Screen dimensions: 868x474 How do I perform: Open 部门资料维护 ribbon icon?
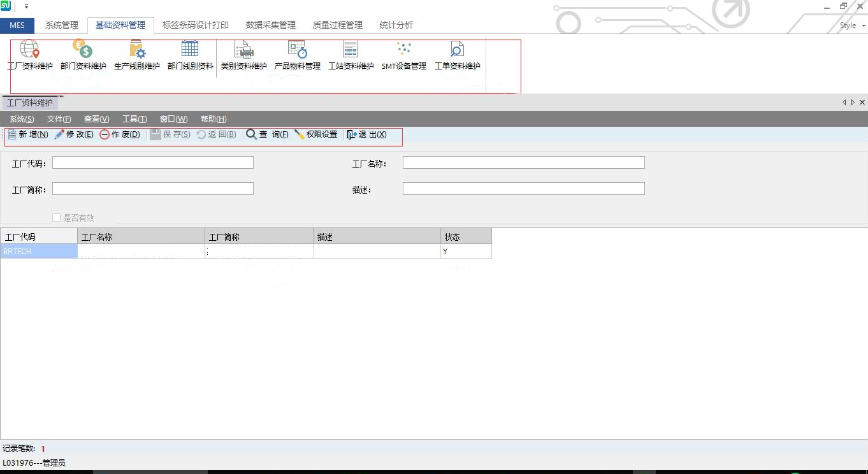click(83, 50)
